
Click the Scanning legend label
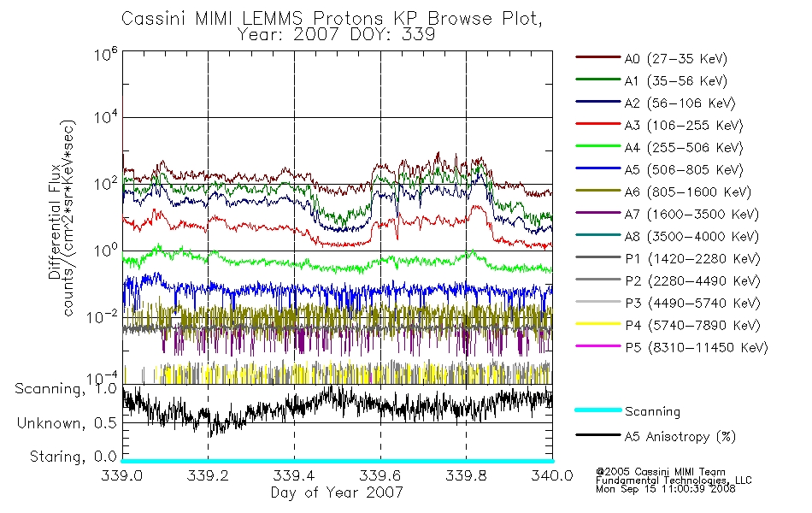(652, 411)
